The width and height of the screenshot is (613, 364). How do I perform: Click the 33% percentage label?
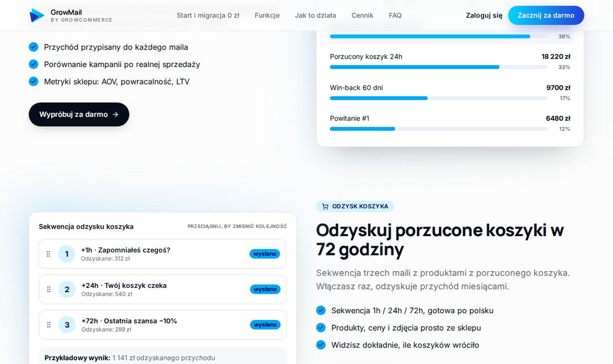coord(564,67)
